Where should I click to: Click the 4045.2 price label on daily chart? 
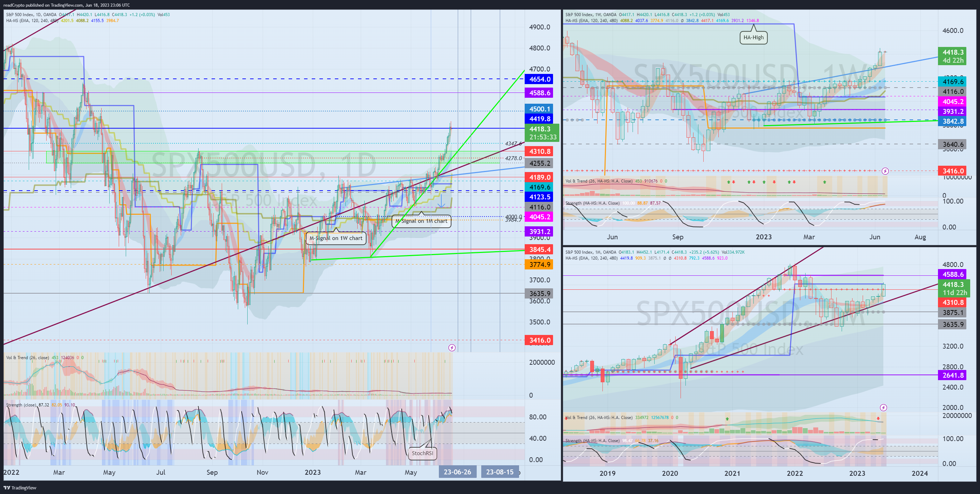pos(539,217)
